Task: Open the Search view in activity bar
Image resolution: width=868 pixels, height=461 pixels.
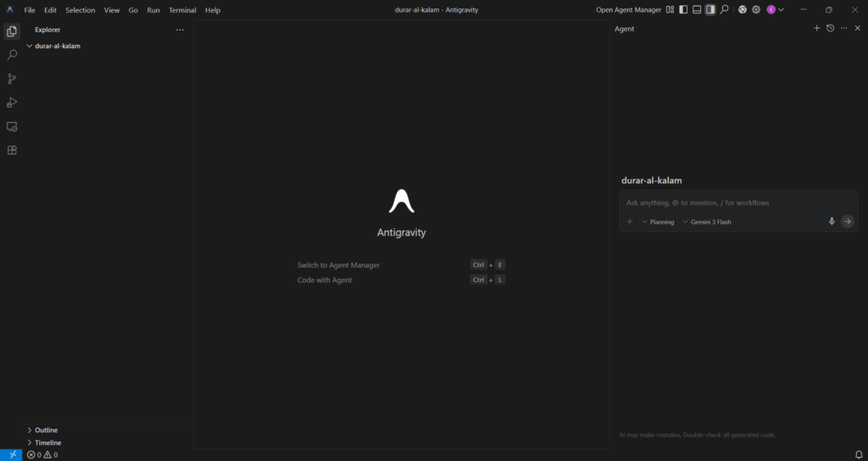Action: pyautogui.click(x=12, y=54)
